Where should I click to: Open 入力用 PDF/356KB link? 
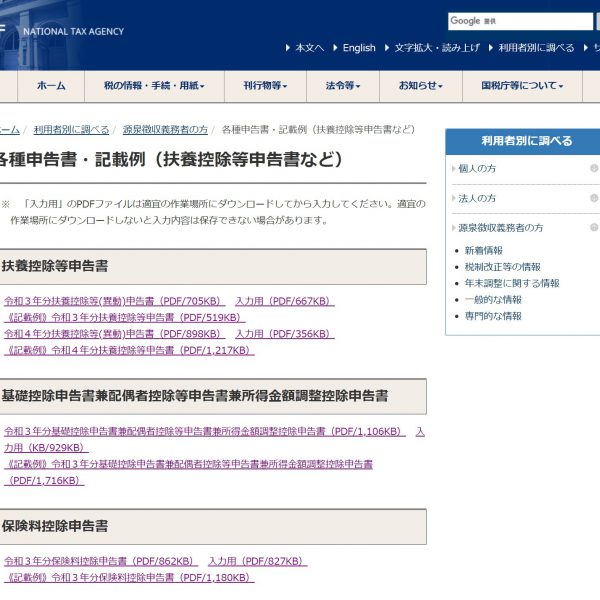[285, 334]
